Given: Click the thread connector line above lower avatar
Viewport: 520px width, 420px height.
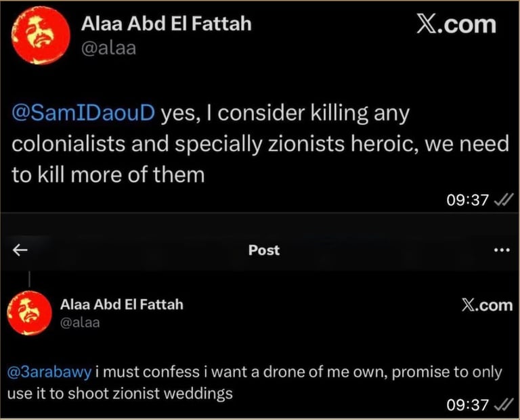Looking at the screenshot, I should pyautogui.click(x=29, y=279).
